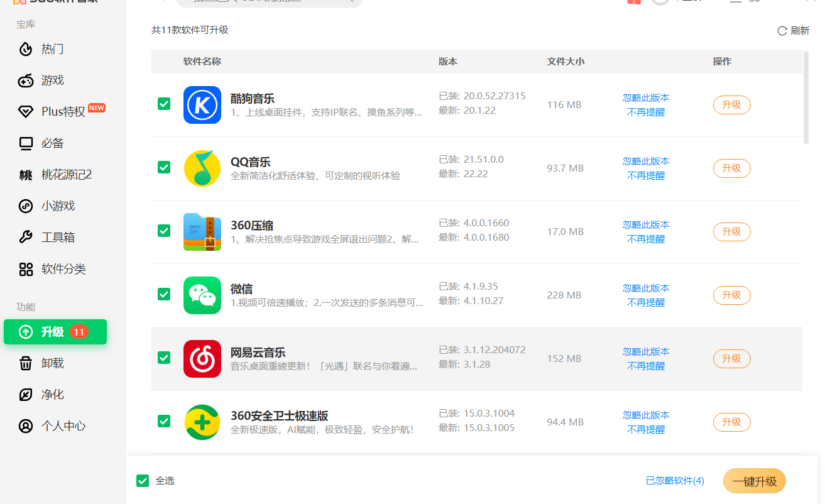This screenshot has height=504, width=825.
Task: Click 不再提醒 for 360压缩
Action: point(646,239)
